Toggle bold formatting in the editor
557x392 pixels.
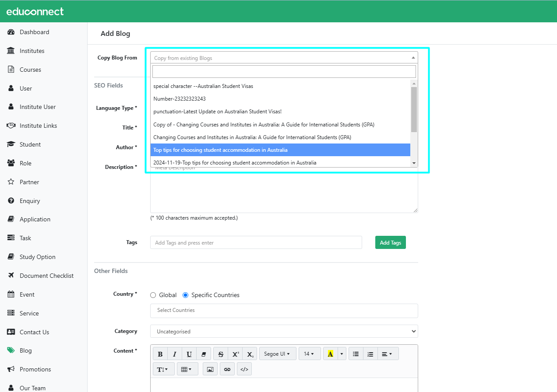coord(160,354)
